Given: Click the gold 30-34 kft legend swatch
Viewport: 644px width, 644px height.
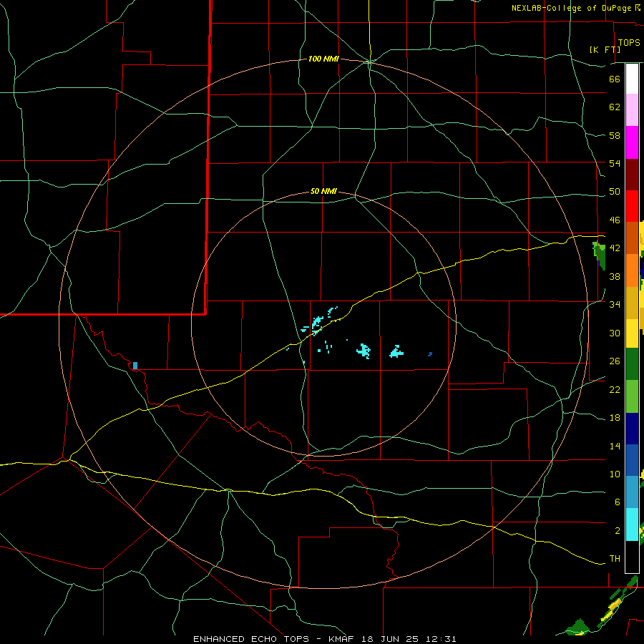Looking at the screenshot, I should 632,303.
